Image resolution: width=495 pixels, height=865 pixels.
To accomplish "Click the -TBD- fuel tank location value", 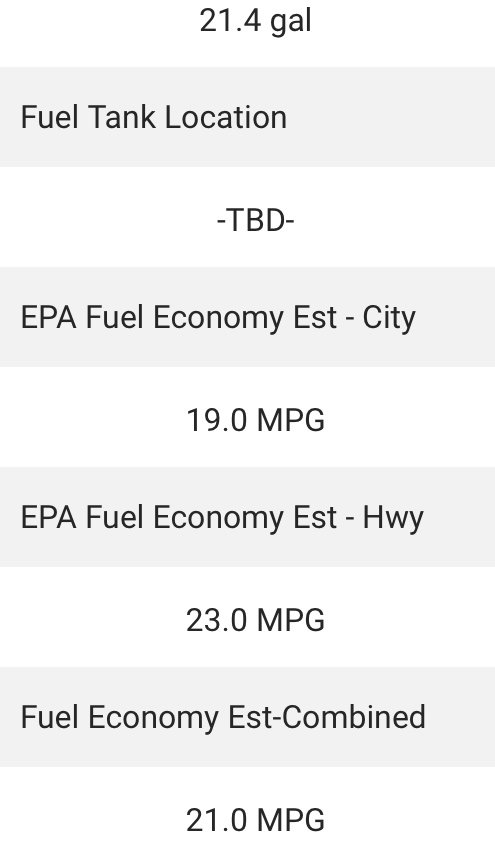I will point(256,220).
